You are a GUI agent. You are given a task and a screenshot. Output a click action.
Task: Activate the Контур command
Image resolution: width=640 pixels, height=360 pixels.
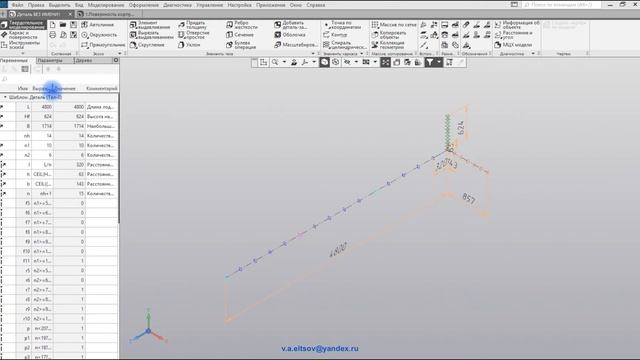[335, 35]
